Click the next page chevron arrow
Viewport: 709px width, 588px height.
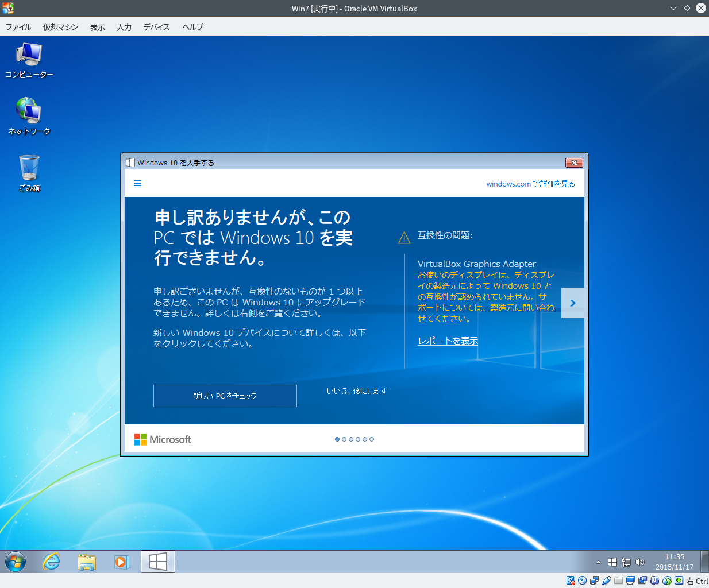(x=573, y=303)
